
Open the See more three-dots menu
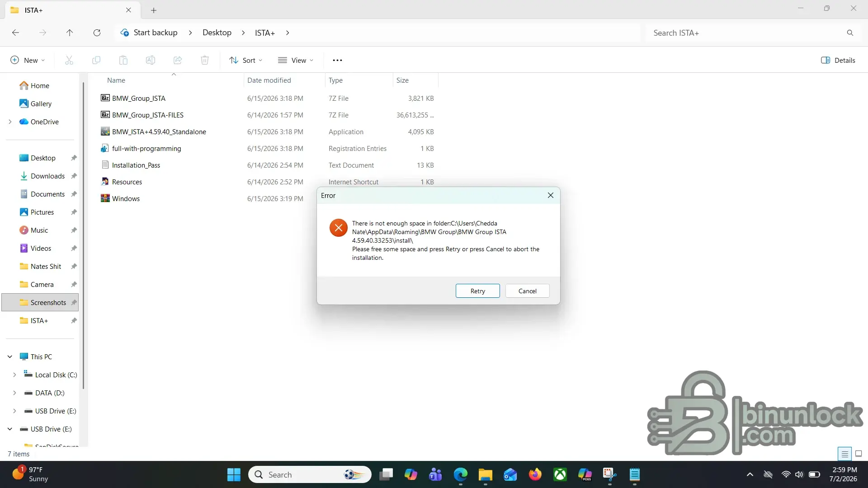[x=337, y=60]
